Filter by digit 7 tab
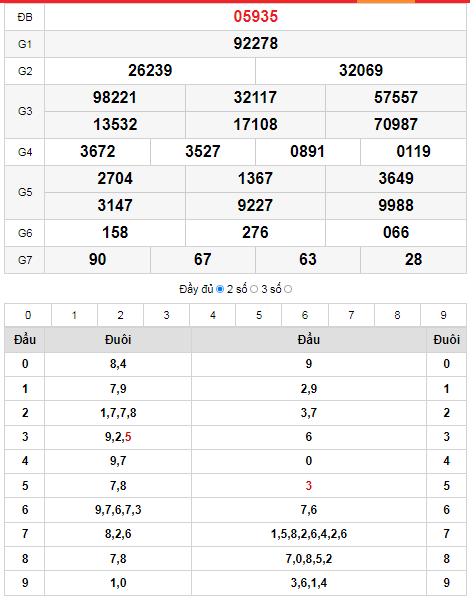Image resolution: width=470 pixels, height=599 pixels. coord(351,315)
